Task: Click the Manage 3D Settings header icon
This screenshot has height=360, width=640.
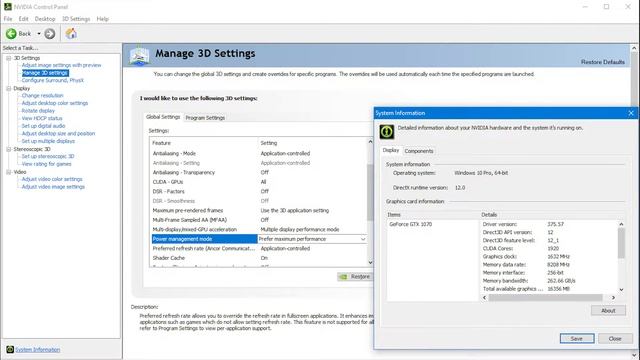Action: pos(139,56)
